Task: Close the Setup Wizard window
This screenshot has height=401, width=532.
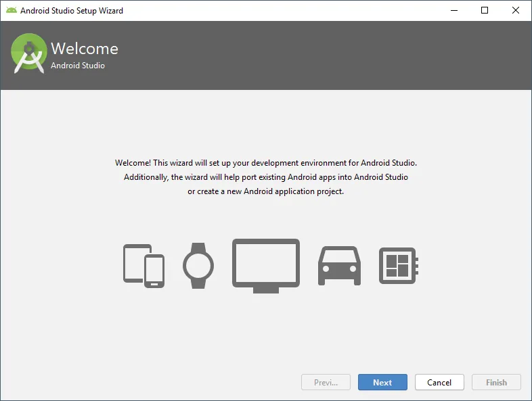Action: 515,11
